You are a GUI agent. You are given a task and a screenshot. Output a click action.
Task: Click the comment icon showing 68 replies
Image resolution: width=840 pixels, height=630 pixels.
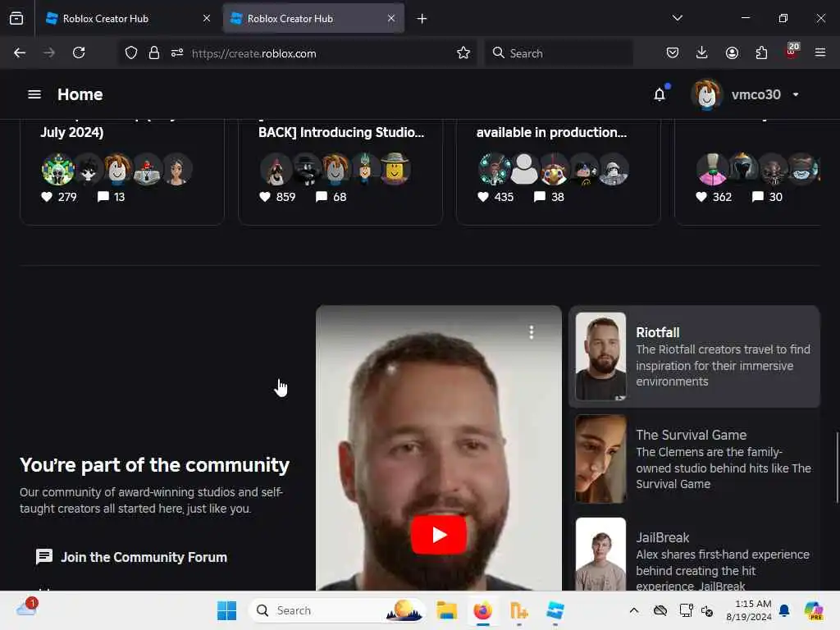click(321, 197)
